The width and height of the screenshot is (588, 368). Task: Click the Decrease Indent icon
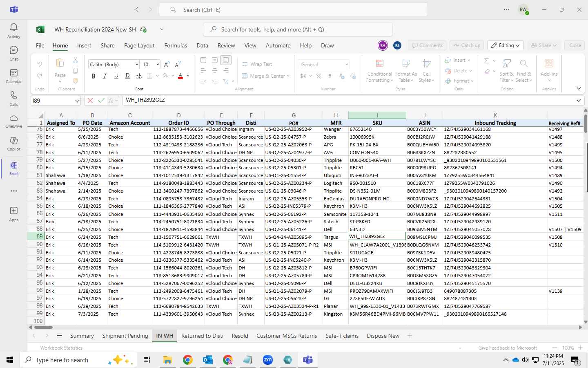[203, 81]
